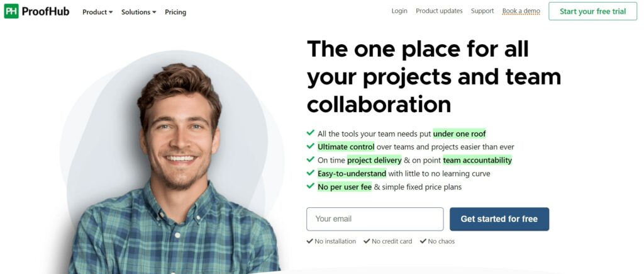Open the Support link

click(482, 11)
